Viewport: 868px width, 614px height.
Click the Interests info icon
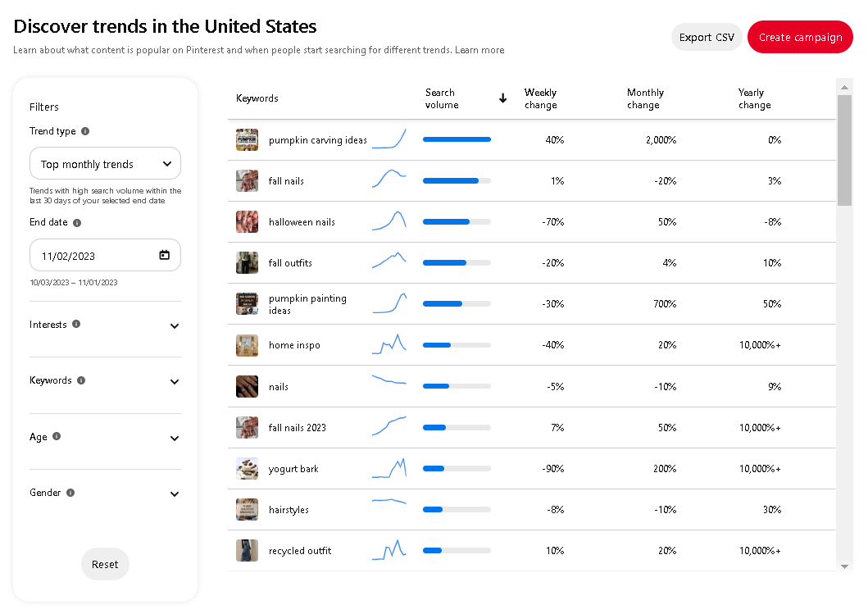pos(78,325)
